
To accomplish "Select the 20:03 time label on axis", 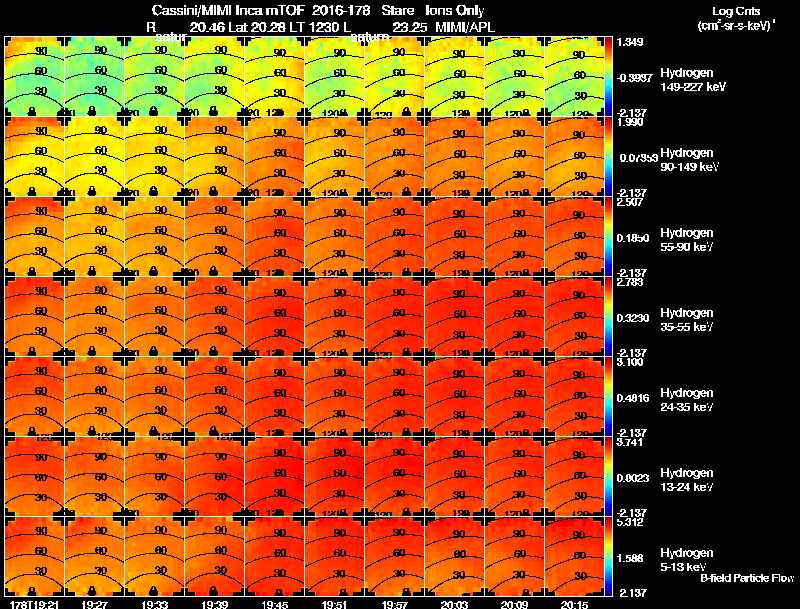I will point(454,604).
